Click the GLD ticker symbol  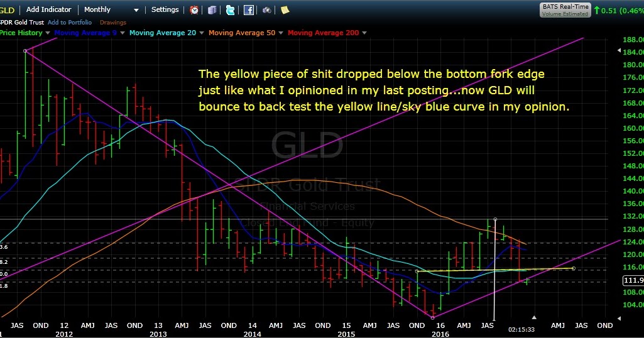coord(7,10)
